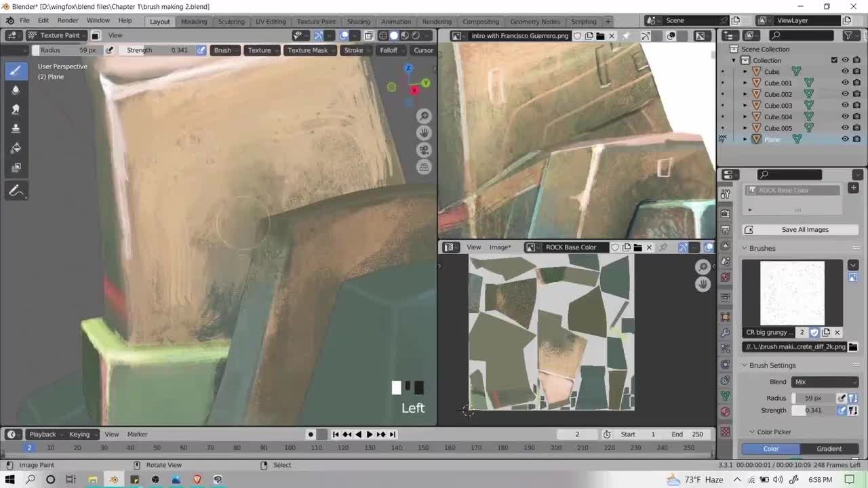Click the 3D viewport zoom magnifier gizmo
The width and height of the screenshot is (868, 488).
click(424, 116)
